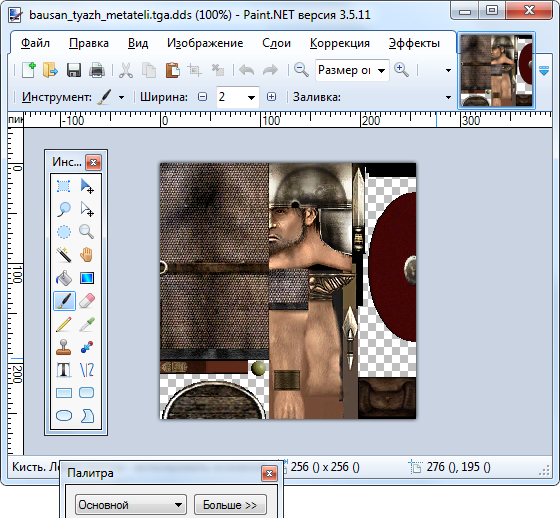Screen dimensions: 560x518
Task: Select the Eraser tool
Action: (x=87, y=301)
